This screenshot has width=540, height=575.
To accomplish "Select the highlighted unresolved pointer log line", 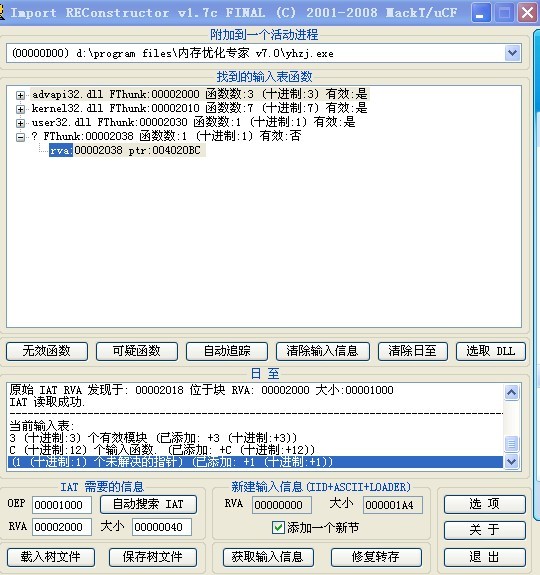I will (x=255, y=462).
